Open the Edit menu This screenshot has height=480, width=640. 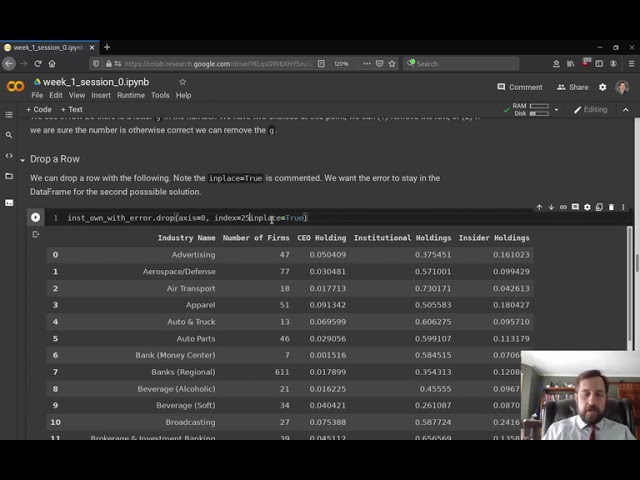point(56,96)
